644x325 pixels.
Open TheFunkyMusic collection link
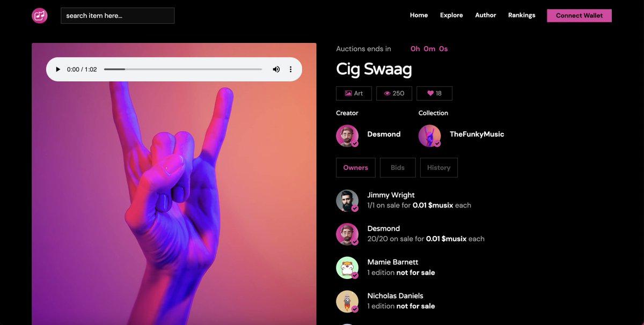click(x=477, y=134)
